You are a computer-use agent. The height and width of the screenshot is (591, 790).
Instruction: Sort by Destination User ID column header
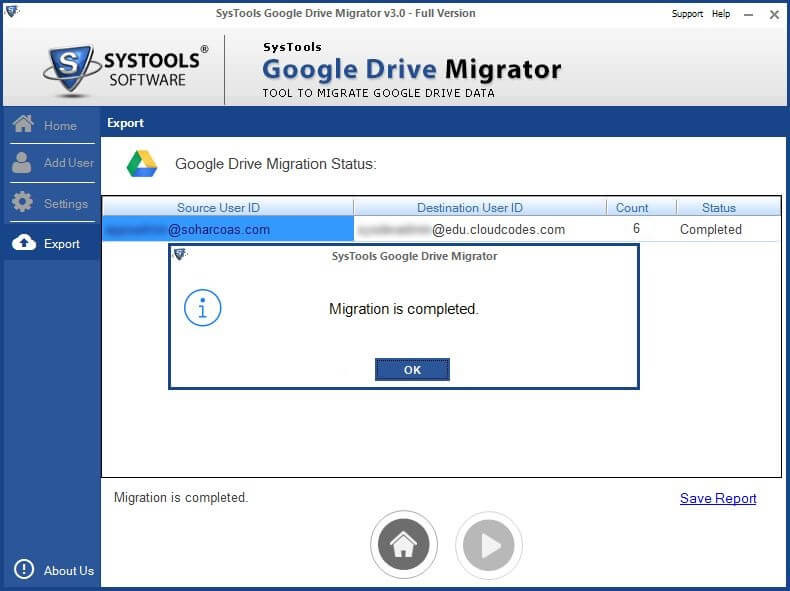click(480, 208)
